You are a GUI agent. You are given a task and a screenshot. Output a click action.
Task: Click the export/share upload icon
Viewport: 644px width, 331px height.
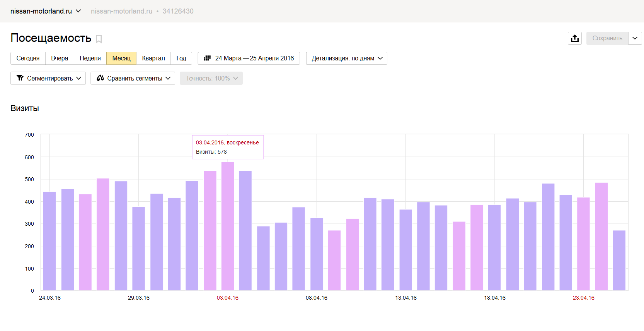(575, 38)
